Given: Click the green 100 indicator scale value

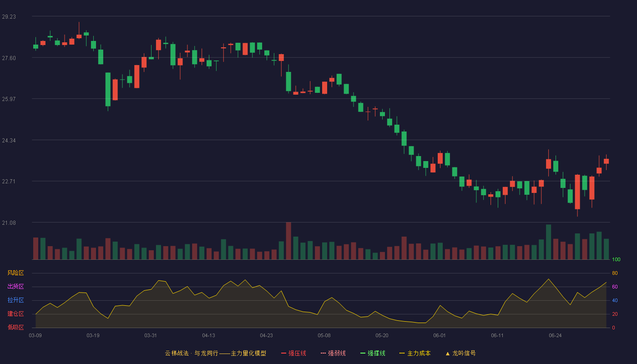Looking at the screenshot, I should pyautogui.click(x=617, y=259).
